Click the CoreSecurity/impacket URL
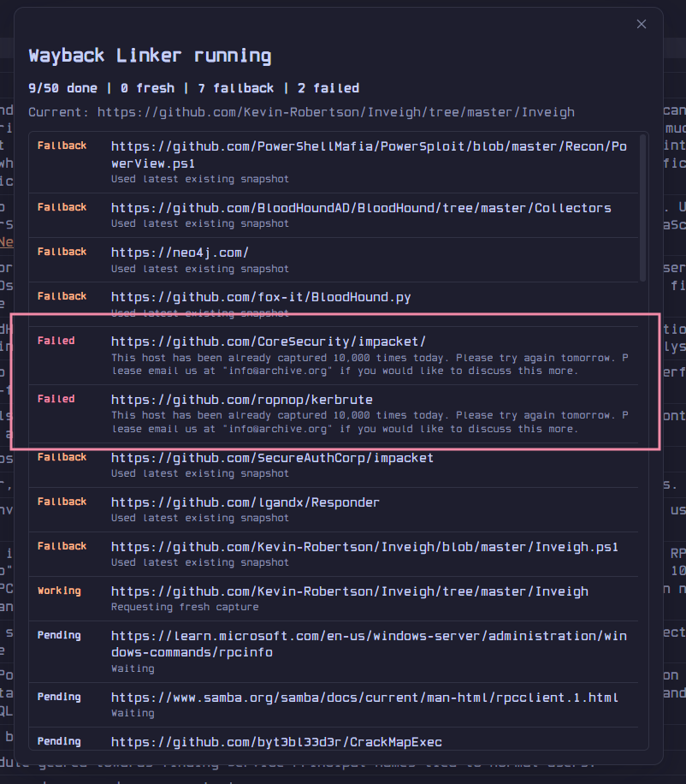The width and height of the screenshot is (686, 784). pos(269,342)
